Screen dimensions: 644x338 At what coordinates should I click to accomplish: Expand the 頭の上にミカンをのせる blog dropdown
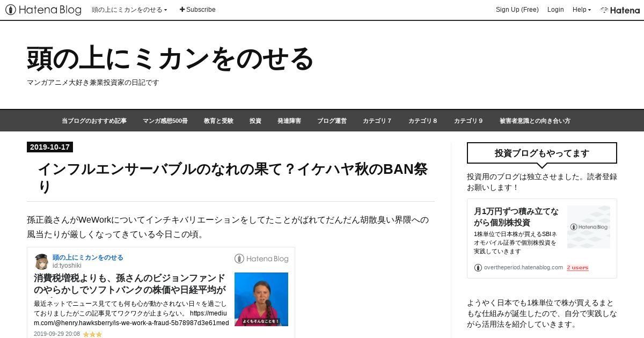(x=129, y=10)
